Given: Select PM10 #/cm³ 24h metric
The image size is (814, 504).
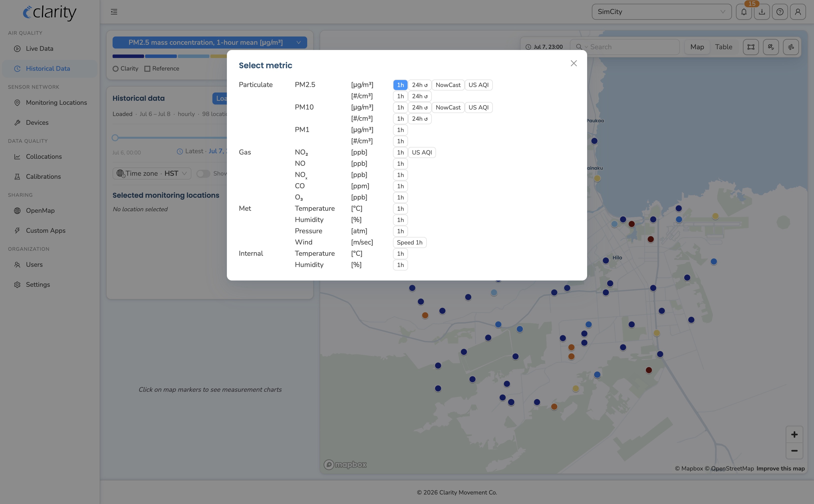Looking at the screenshot, I should [x=420, y=119].
